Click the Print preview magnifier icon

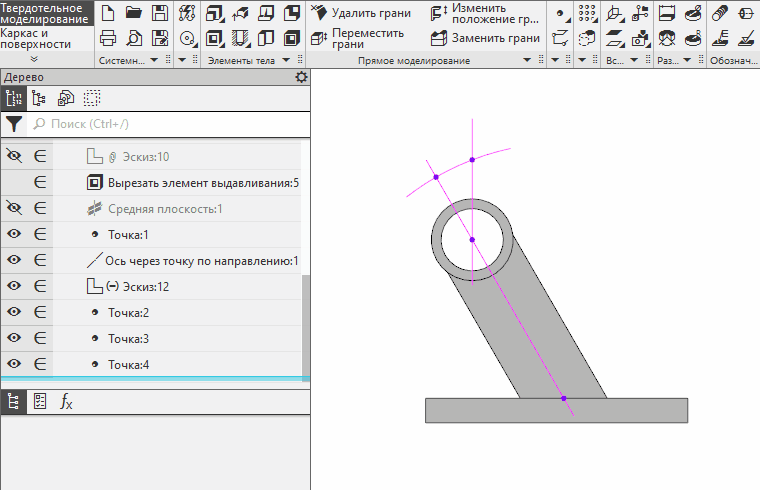(133, 39)
